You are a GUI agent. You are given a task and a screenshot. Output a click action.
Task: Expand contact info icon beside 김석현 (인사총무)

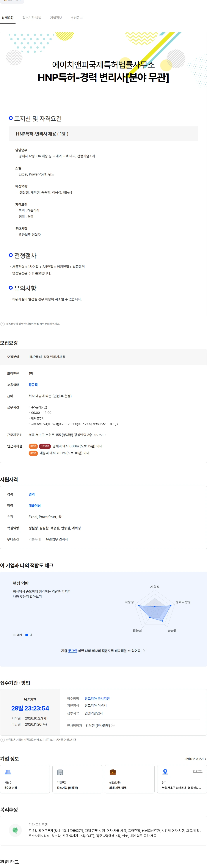[113, 726]
